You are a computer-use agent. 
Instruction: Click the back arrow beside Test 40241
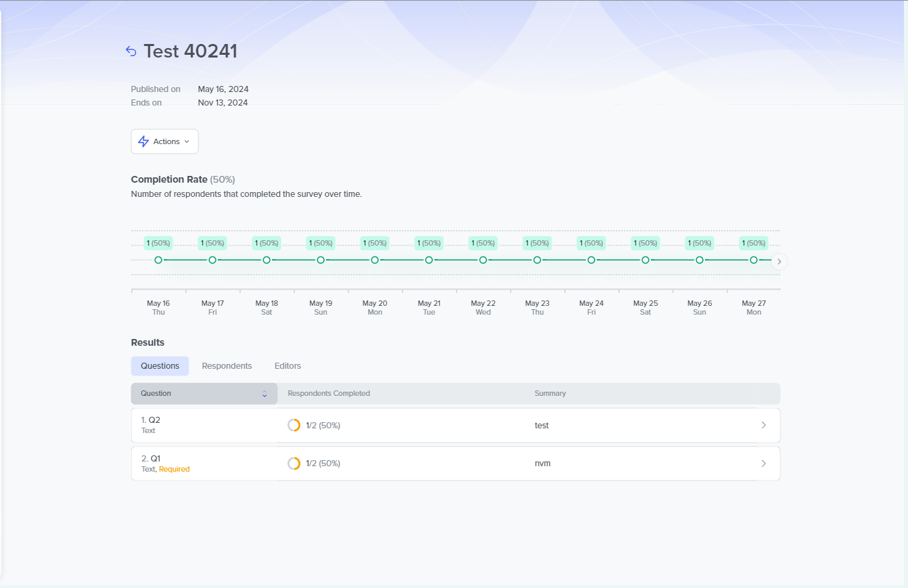tap(131, 51)
